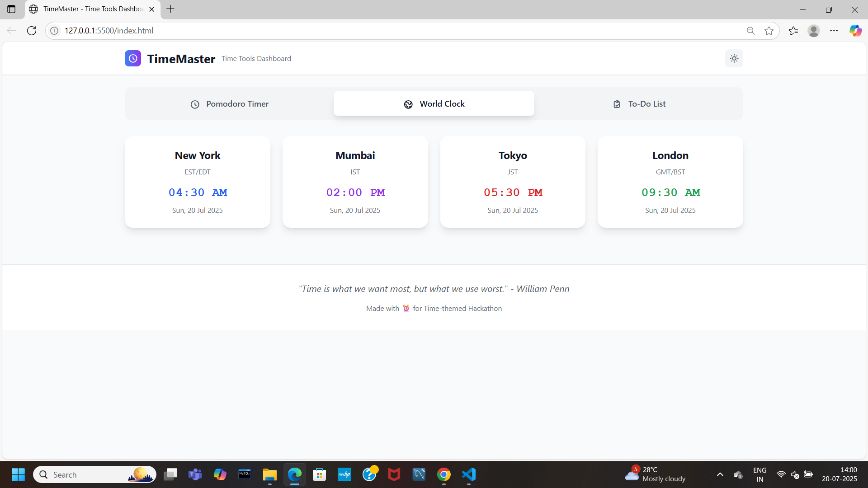868x488 pixels.
Task: Open a new browser tab
Action: point(170,9)
